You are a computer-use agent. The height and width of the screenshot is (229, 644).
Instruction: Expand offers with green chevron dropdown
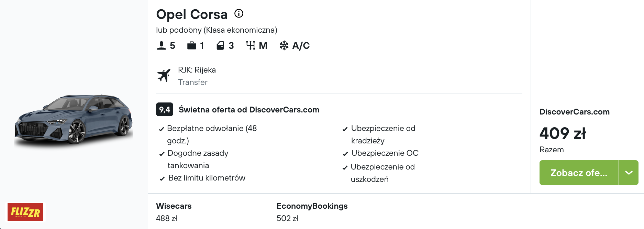point(629,173)
